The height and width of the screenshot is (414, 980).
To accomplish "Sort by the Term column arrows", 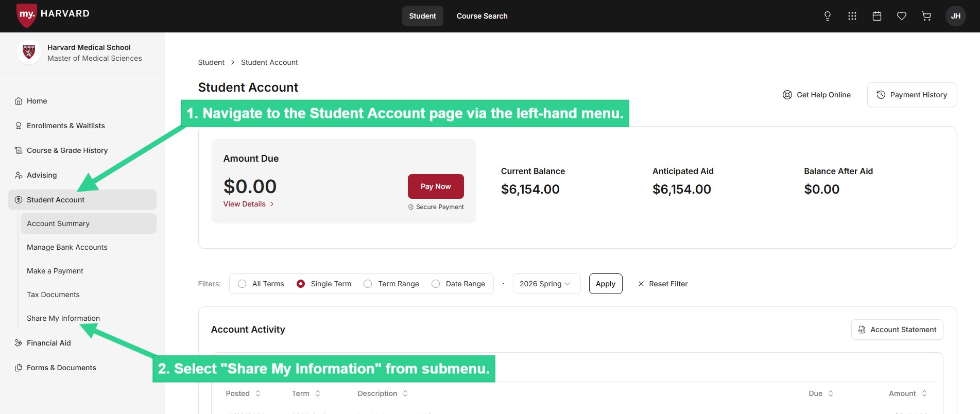I will pos(318,393).
